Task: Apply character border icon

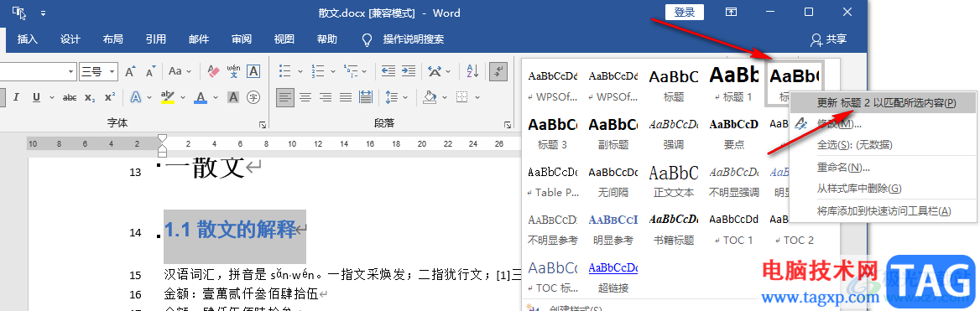Action: coord(253,71)
